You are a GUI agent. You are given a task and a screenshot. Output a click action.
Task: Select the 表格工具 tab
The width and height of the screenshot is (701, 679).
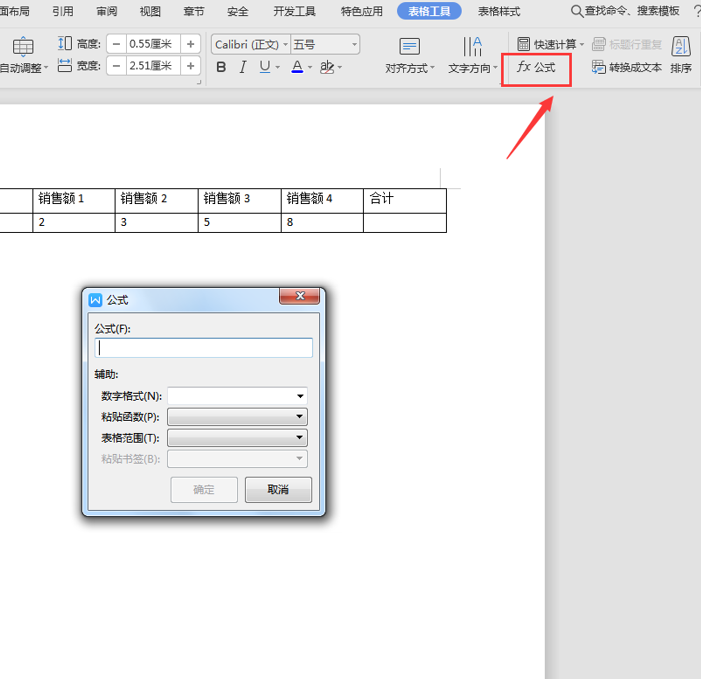click(x=429, y=11)
